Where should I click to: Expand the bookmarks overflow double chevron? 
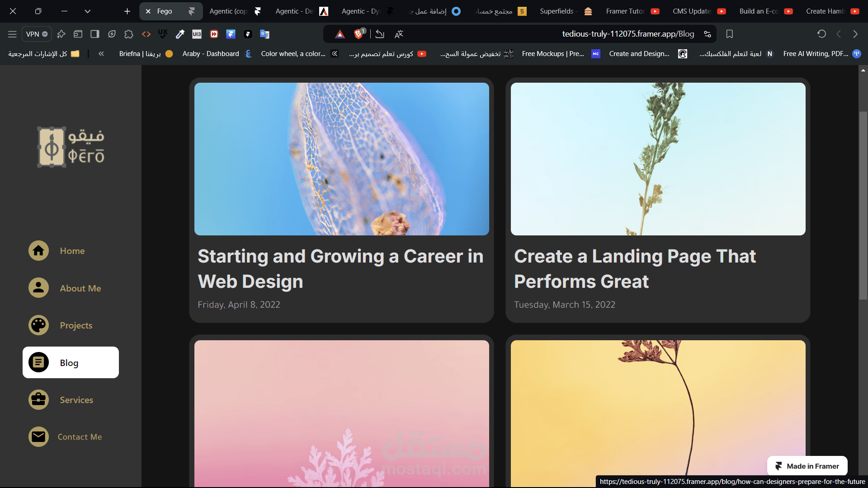[x=101, y=54]
